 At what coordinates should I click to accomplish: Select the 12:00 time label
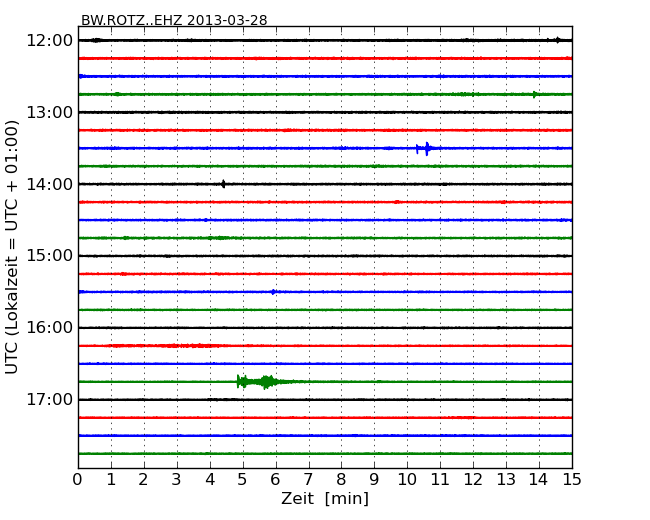(49, 41)
